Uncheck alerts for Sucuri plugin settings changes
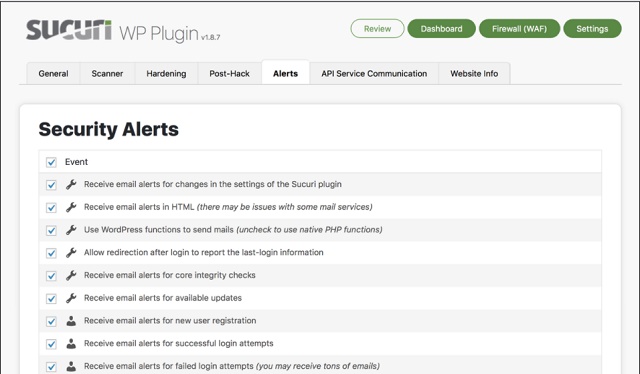 point(51,185)
